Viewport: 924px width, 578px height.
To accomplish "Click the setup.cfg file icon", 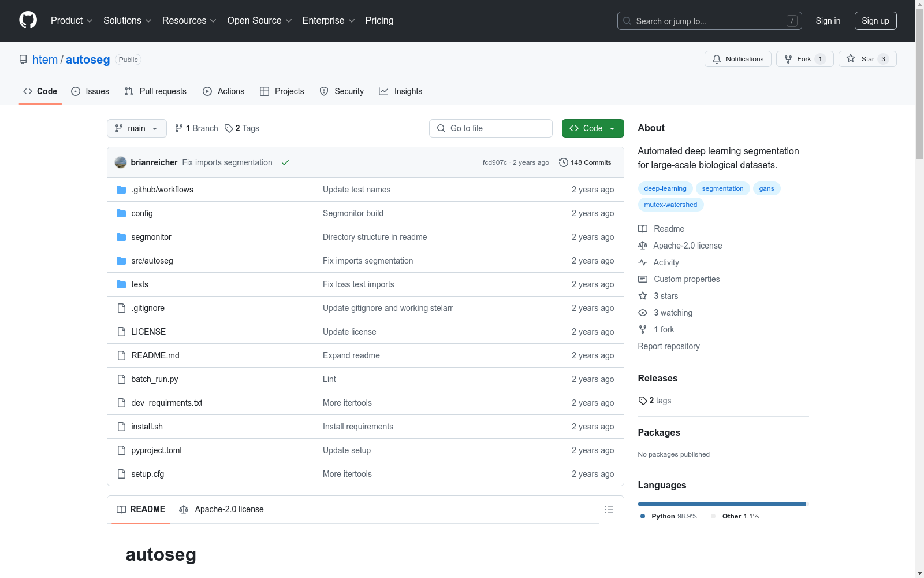I will click(x=121, y=474).
